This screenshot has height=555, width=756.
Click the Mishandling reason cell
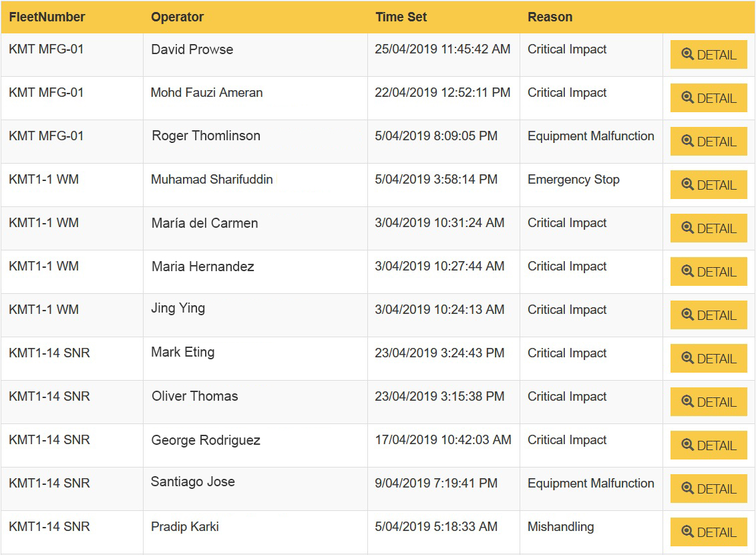pyautogui.click(x=560, y=527)
